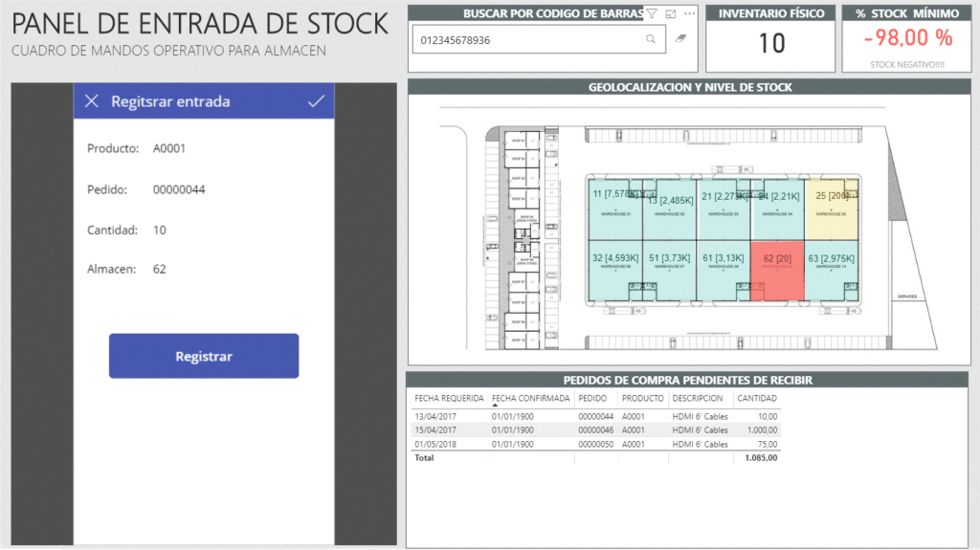This screenshot has height=550, width=980.
Task: Clear the search with the eraser icon
Action: [x=680, y=39]
